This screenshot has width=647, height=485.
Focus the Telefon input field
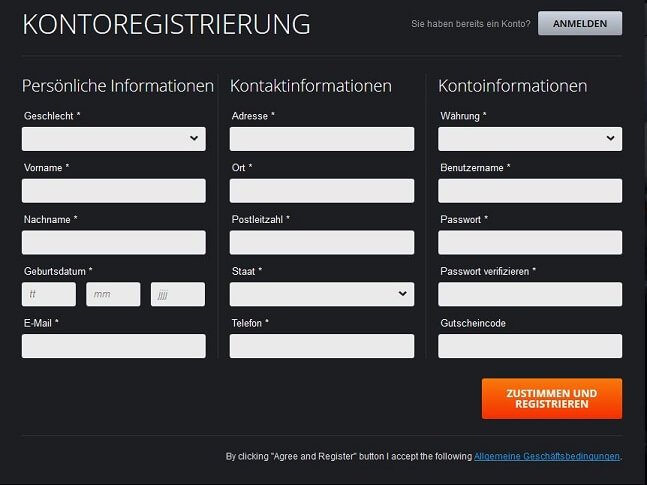(x=322, y=346)
